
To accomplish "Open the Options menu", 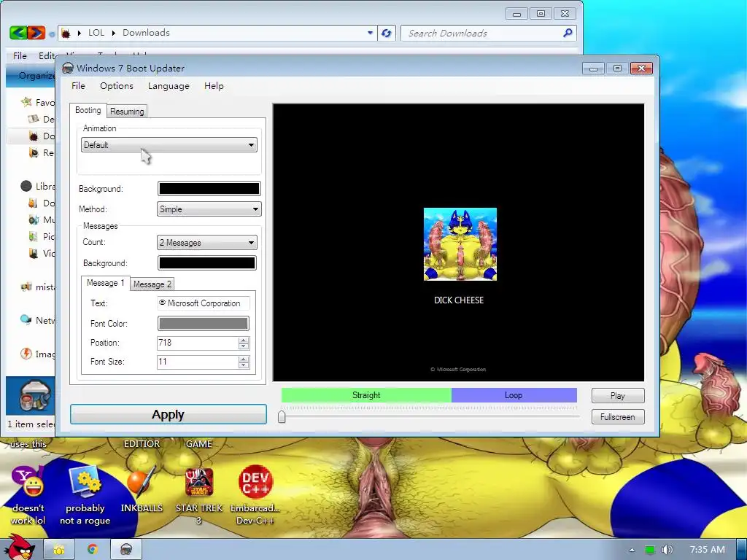I will pos(116,86).
